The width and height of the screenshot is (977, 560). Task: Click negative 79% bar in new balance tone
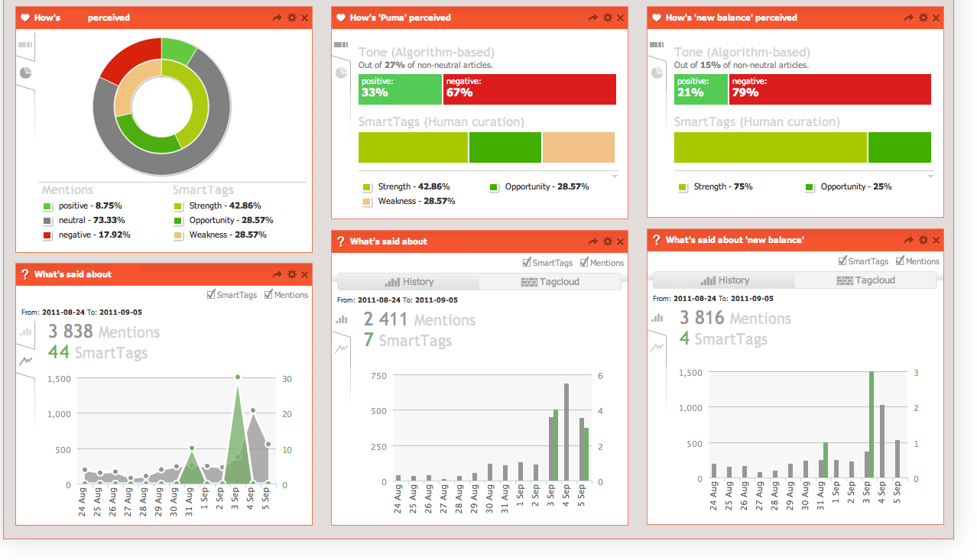[x=830, y=89]
